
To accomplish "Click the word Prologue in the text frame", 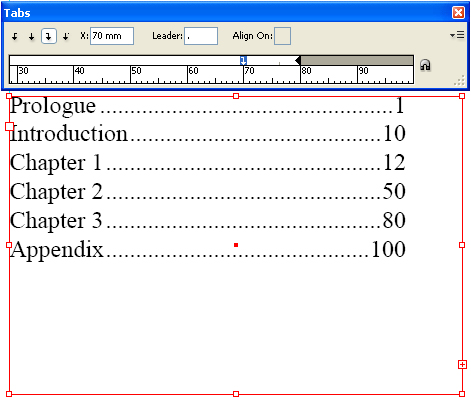I will [x=53, y=106].
